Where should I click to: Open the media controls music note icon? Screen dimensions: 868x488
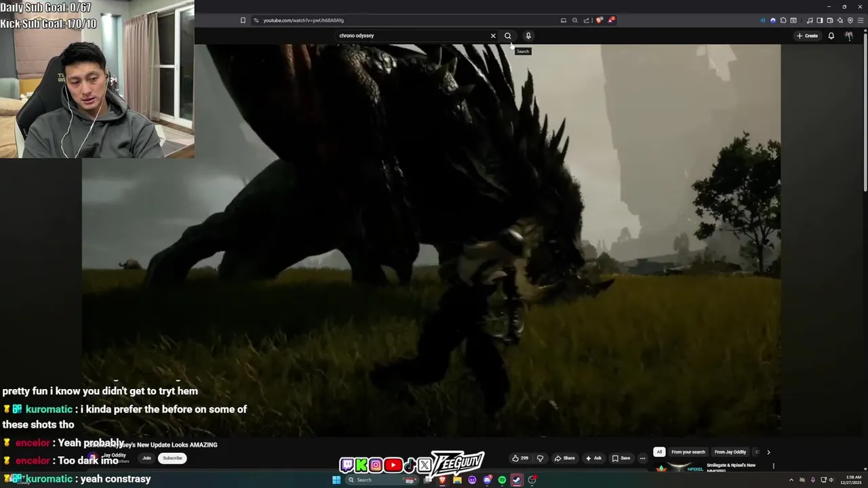point(810,20)
